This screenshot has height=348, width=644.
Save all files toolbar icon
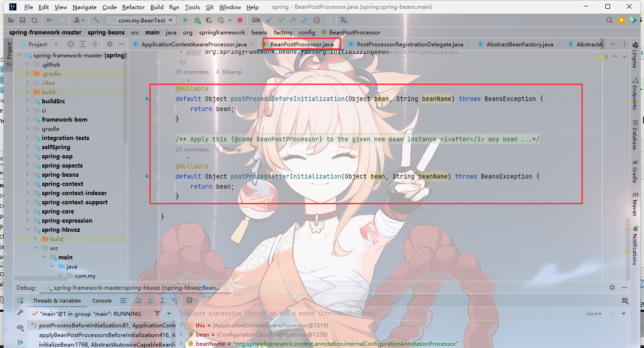point(22,20)
